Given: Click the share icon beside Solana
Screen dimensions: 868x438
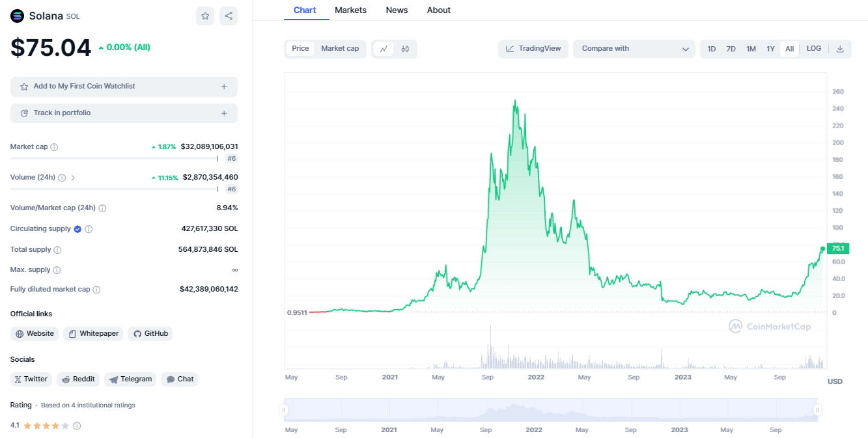Looking at the screenshot, I should (x=229, y=16).
